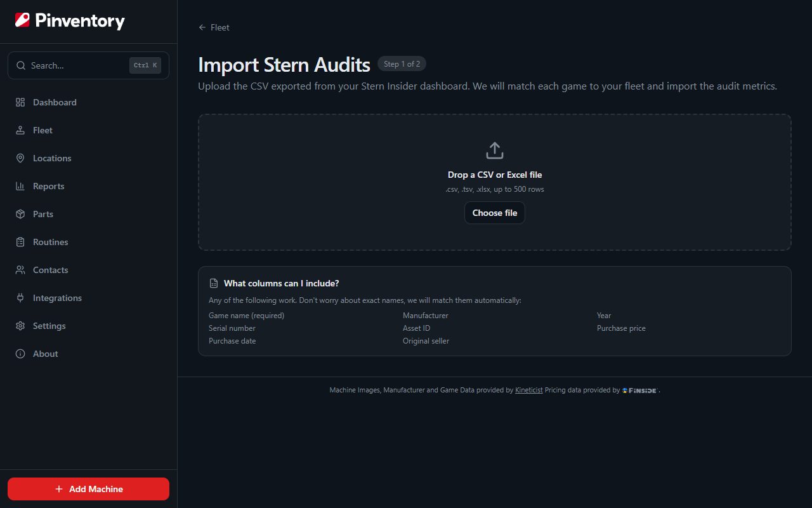The width and height of the screenshot is (812, 508).
Task: Click the Pinventory logo icon
Action: pyautogui.click(x=22, y=20)
